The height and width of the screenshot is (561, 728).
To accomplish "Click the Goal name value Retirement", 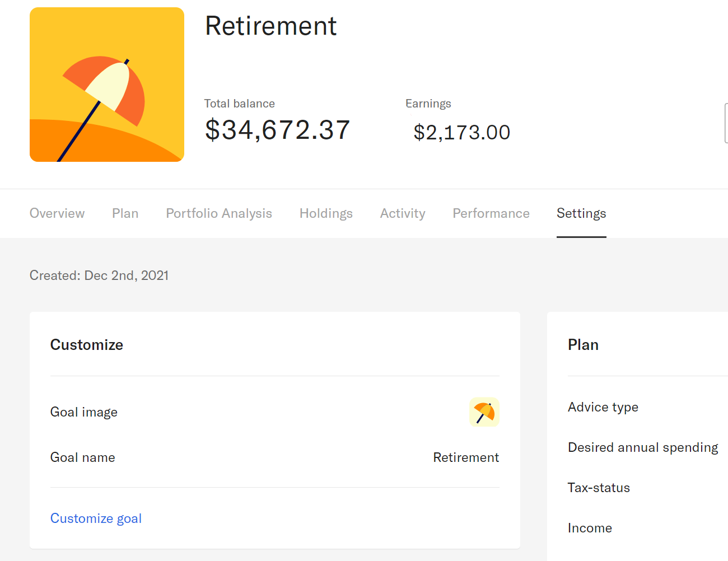I will 466,457.
